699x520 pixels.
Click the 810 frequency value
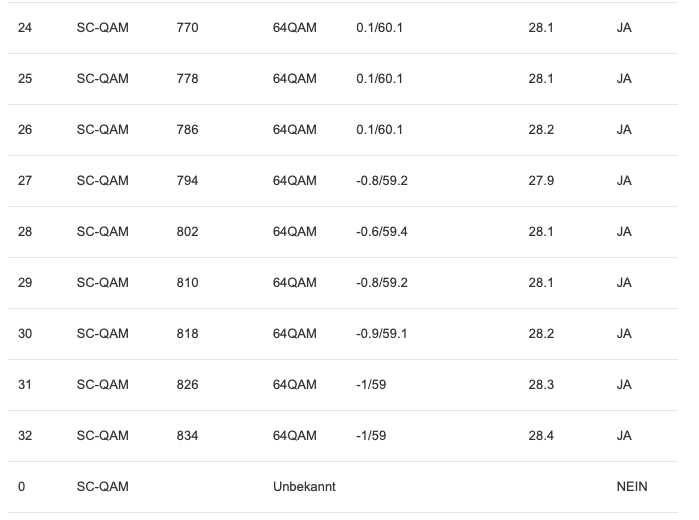[x=187, y=283]
